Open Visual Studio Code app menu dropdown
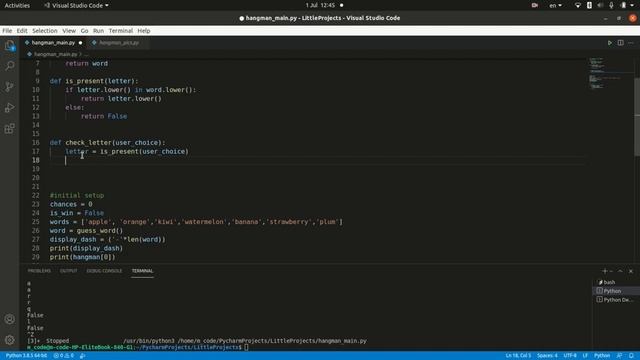This screenshot has height=360, width=640. click(76, 5)
